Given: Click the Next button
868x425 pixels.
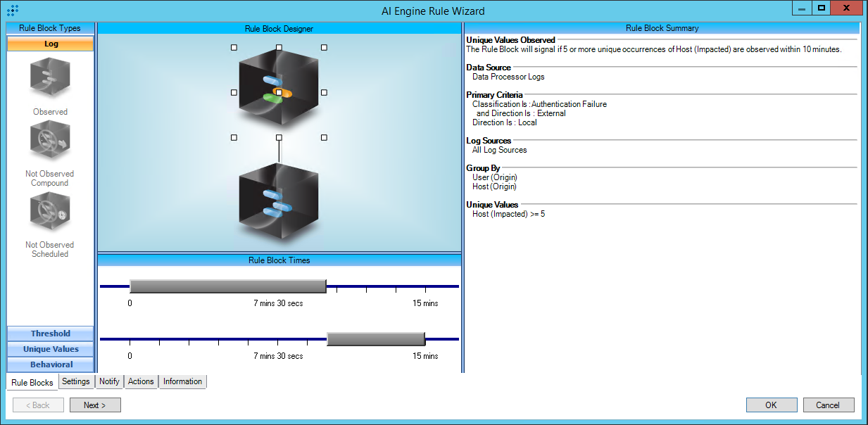Looking at the screenshot, I should pos(95,405).
